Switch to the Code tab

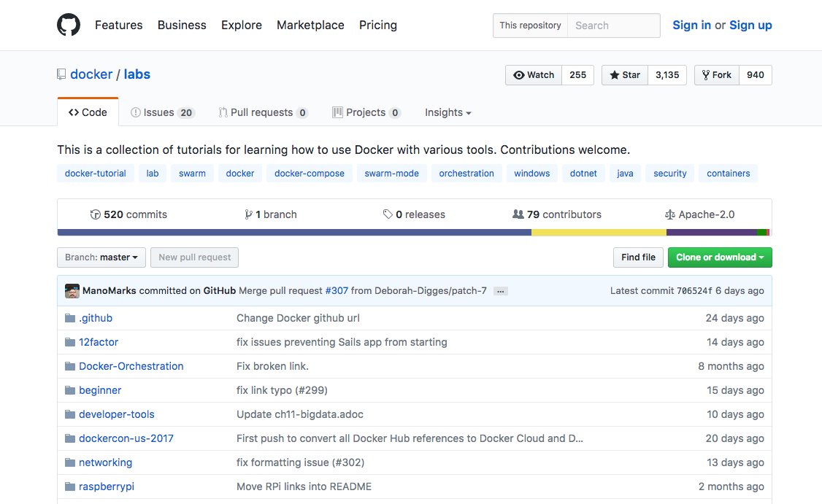[88, 112]
